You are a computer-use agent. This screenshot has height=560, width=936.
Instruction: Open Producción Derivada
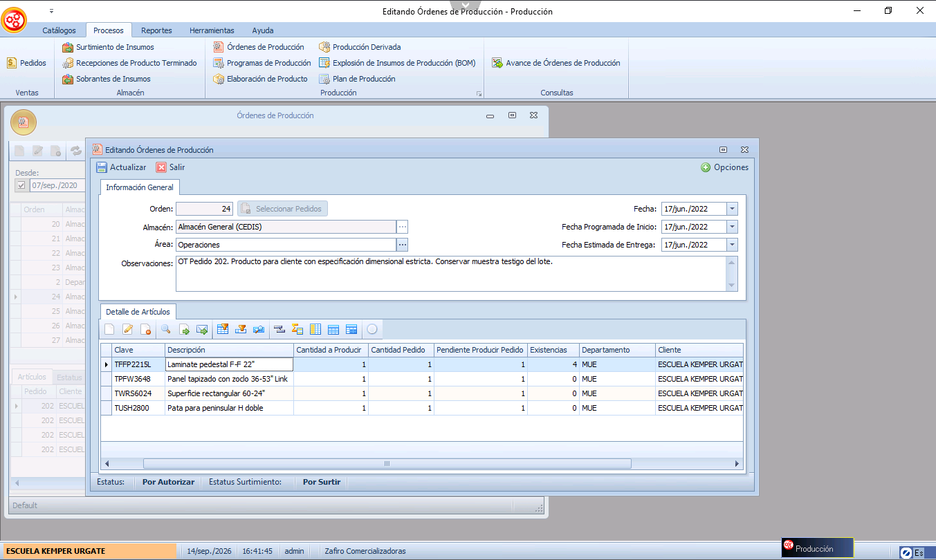360,47
